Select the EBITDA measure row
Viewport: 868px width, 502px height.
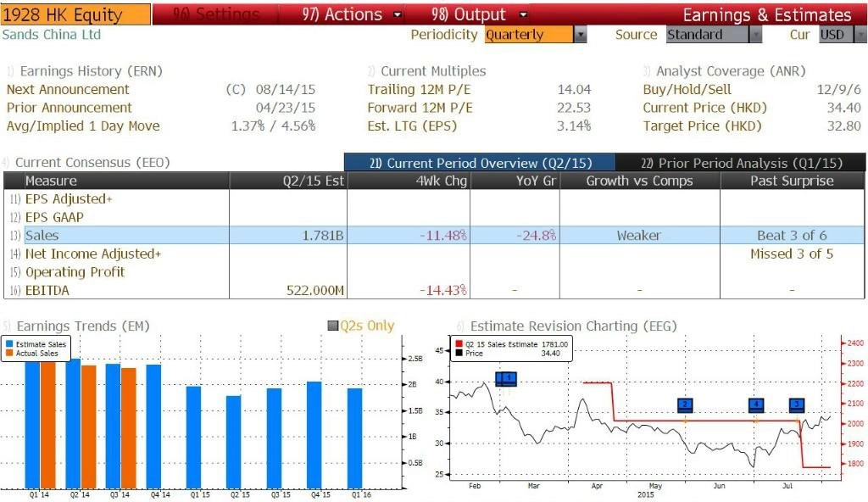[x=434, y=290]
